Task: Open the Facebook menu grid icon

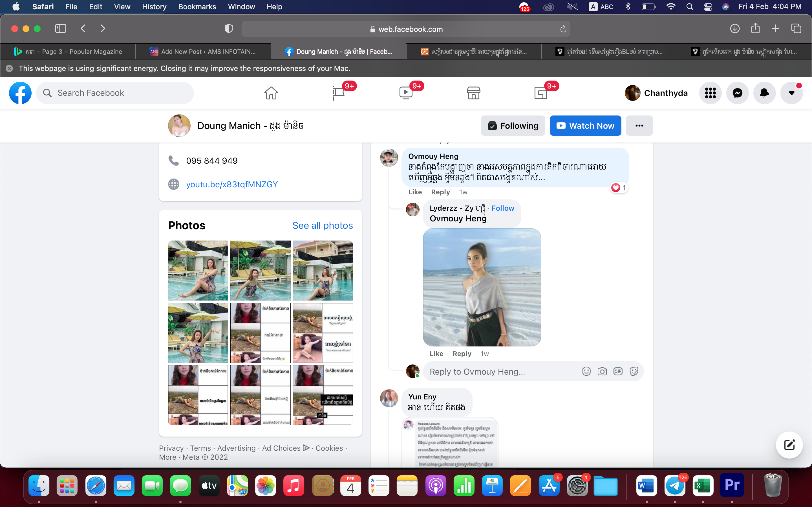Action: pyautogui.click(x=710, y=93)
